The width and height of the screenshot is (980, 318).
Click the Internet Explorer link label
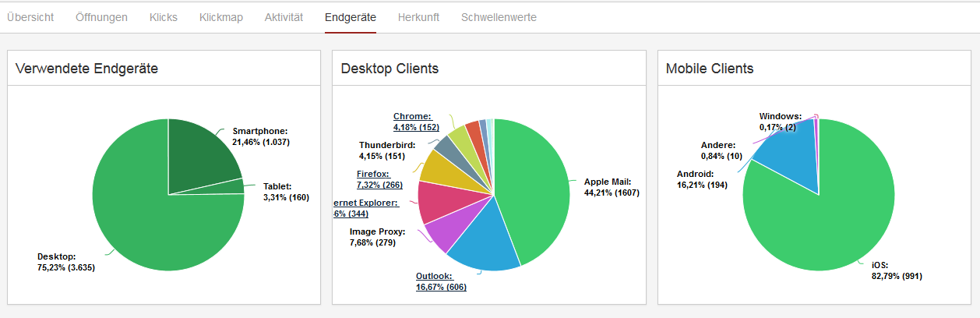(x=365, y=208)
